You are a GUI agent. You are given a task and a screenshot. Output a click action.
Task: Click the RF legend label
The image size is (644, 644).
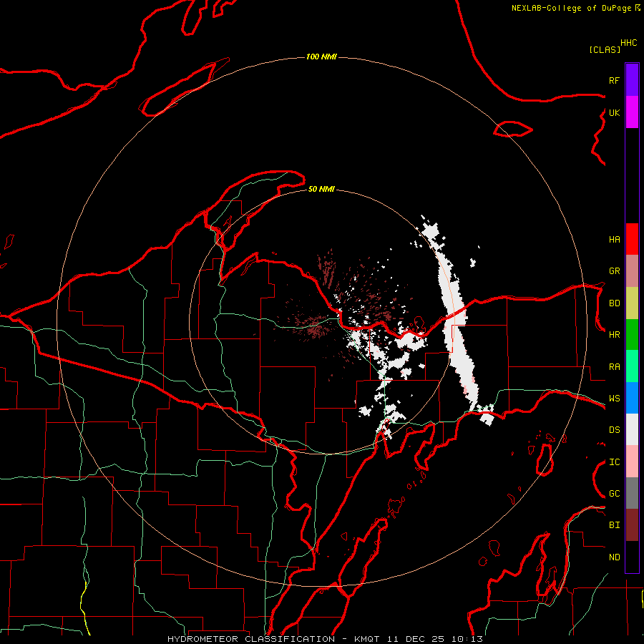pos(614,80)
